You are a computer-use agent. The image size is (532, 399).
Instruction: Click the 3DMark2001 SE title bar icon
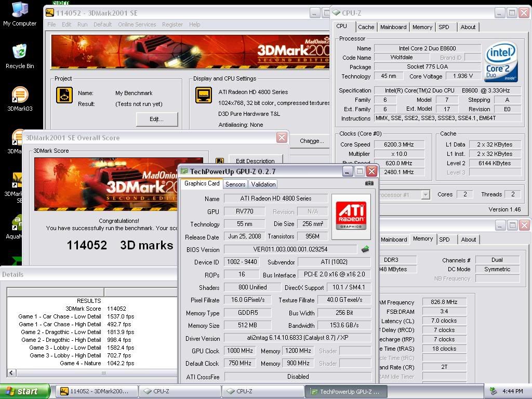pos(50,13)
